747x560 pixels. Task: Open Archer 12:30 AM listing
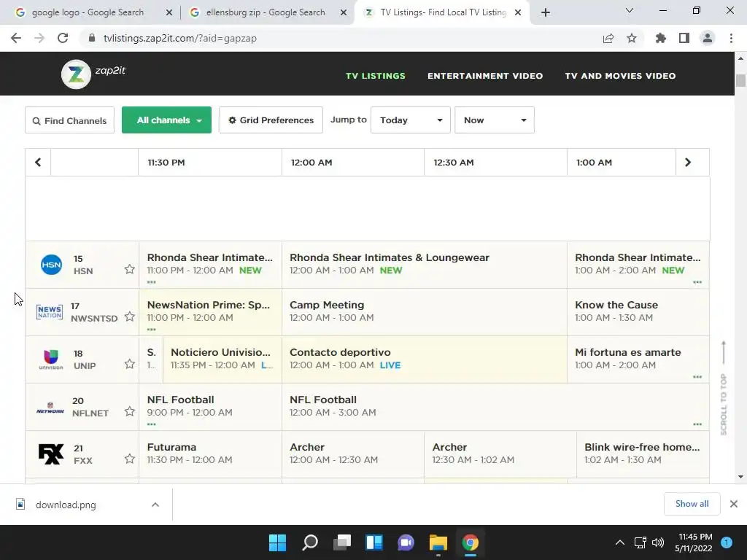(x=500, y=454)
